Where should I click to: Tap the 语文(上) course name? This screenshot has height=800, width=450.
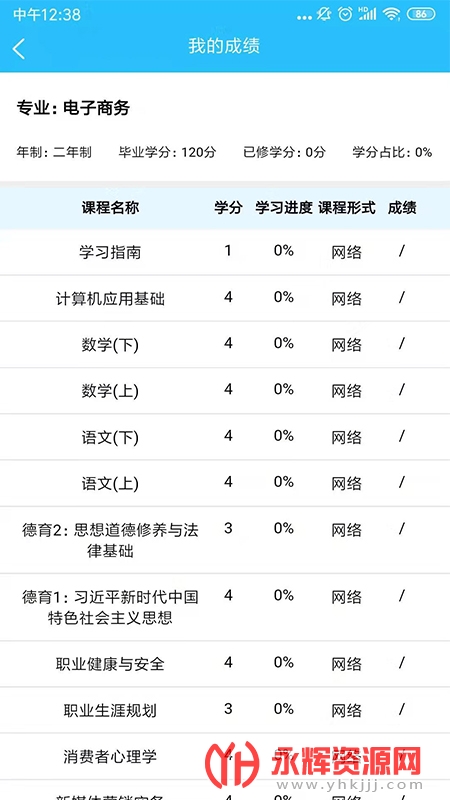coord(110,484)
